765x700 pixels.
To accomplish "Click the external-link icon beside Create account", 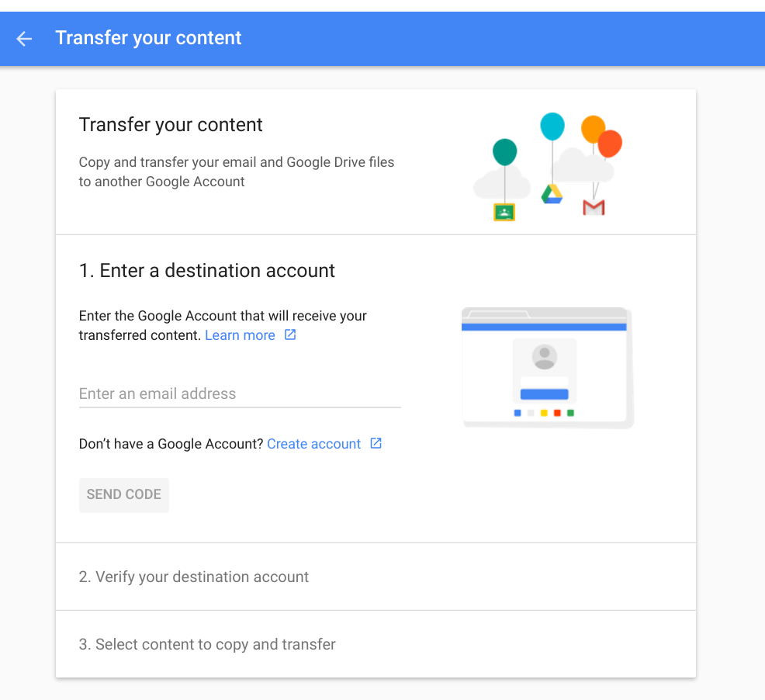I will 376,443.
